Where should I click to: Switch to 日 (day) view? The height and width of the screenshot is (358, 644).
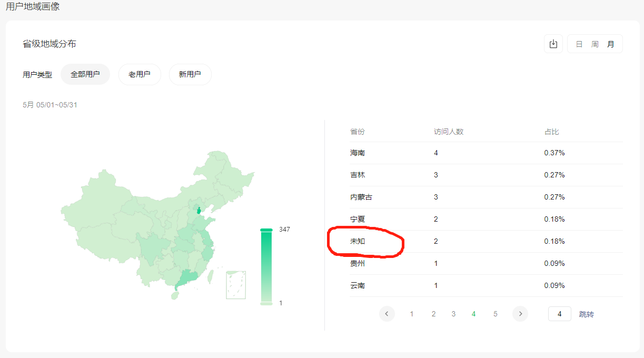click(x=579, y=44)
